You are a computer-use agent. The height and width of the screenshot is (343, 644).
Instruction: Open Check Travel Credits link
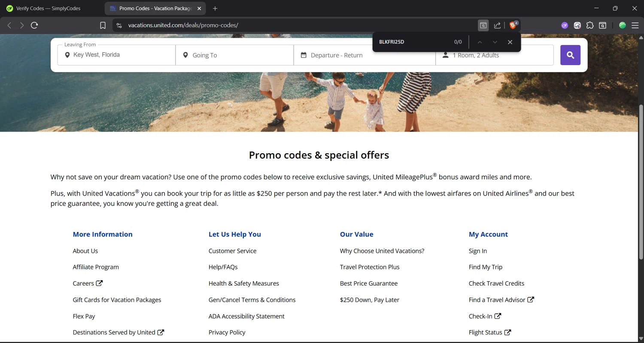click(496, 283)
